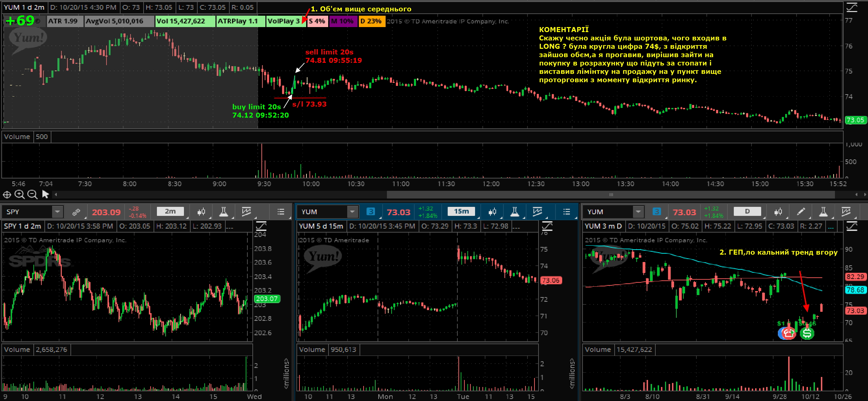Open the D timeframe selector
Screen dimensions: 868x401
pyautogui.click(x=747, y=212)
